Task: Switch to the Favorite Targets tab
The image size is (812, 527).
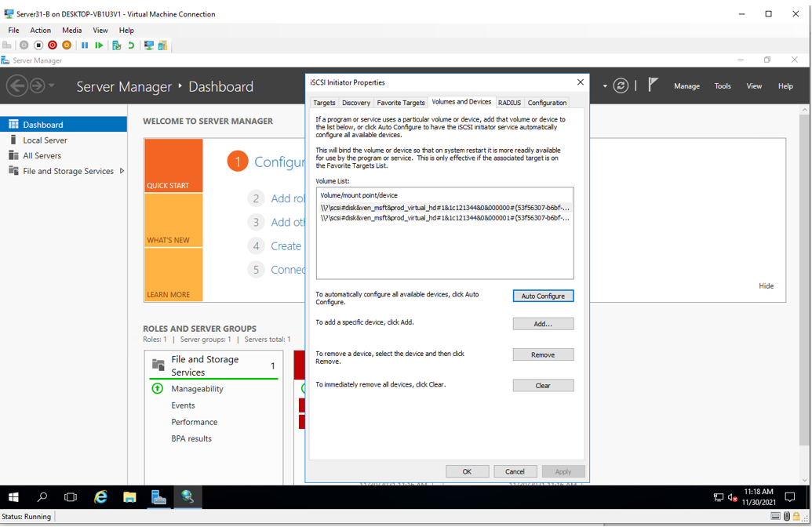Action: tap(401, 103)
